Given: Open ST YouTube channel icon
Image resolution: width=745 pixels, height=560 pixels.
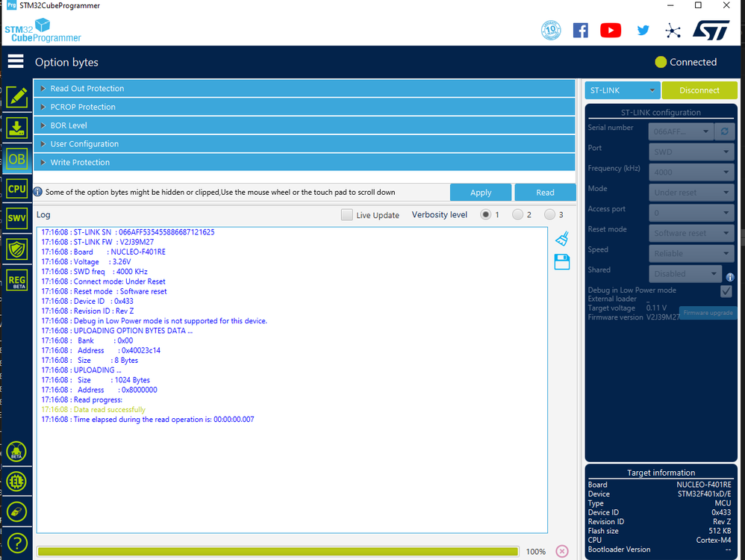Looking at the screenshot, I should click(611, 31).
